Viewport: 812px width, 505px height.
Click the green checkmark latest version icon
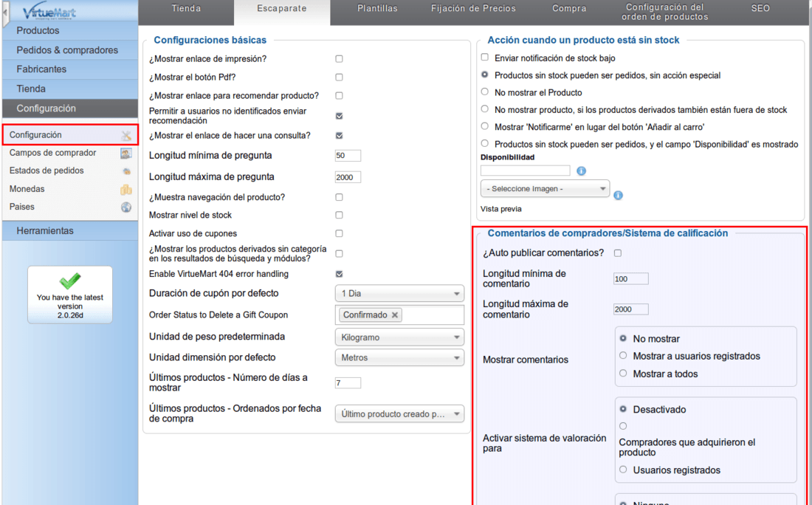(x=70, y=281)
